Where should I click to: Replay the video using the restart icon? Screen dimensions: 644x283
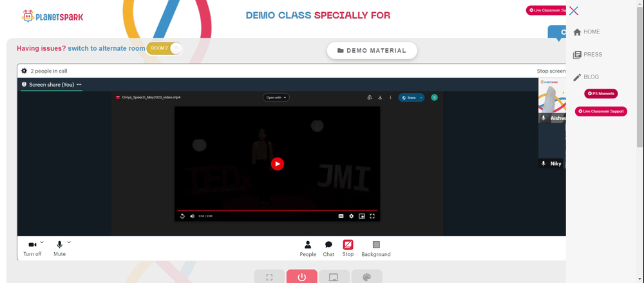[x=182, y=216]
